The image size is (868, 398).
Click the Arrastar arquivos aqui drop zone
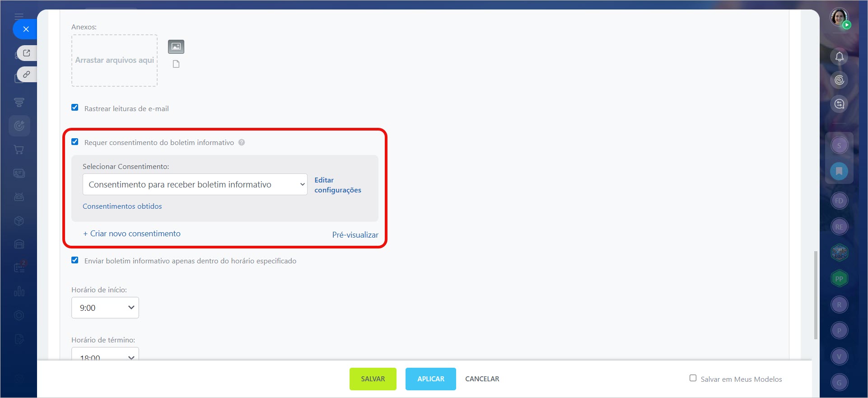pos(114,61)
